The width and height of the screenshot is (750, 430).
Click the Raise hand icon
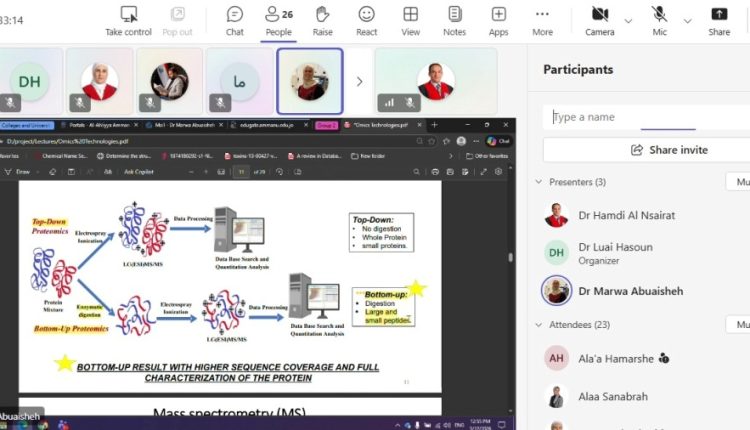click(x=322, y=20)
